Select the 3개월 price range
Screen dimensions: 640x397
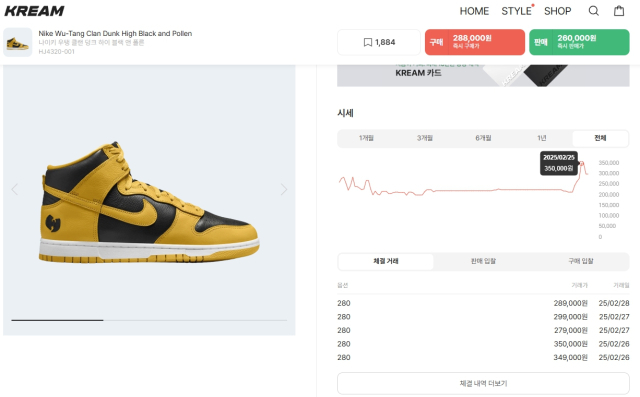[x=425, y=138]
